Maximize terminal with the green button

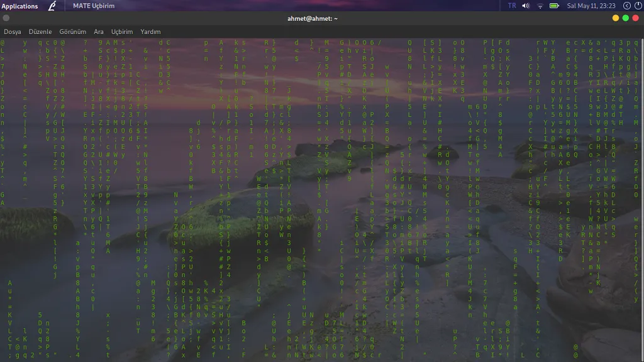point(626,18)
